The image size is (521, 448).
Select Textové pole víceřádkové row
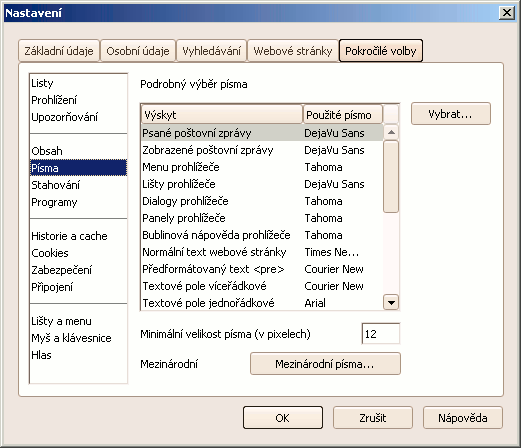click(x=262, y=286)
